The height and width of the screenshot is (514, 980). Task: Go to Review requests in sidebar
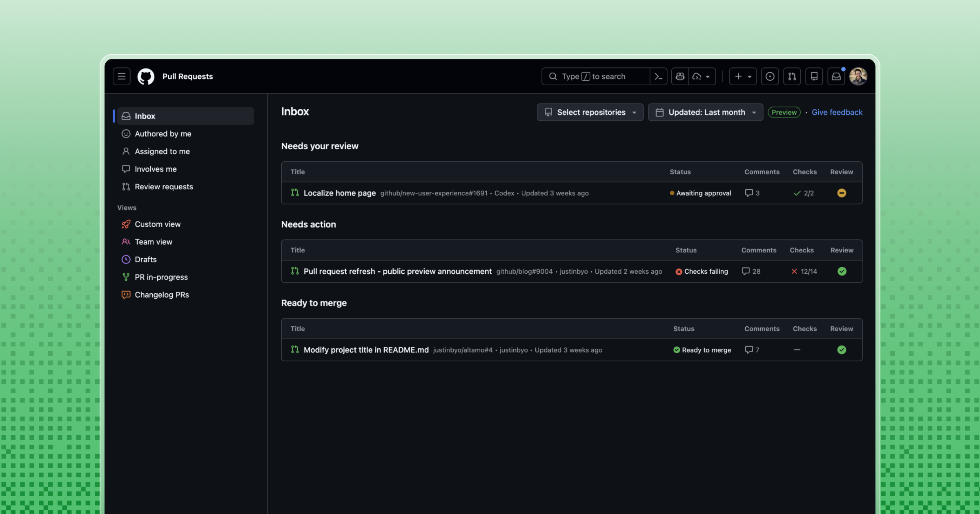tap(163, 187)
